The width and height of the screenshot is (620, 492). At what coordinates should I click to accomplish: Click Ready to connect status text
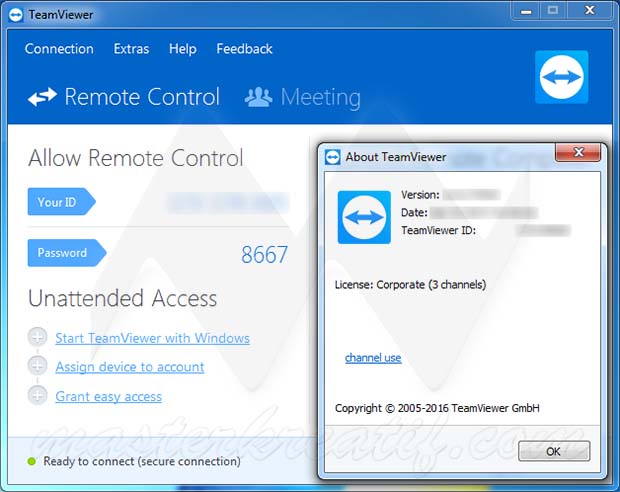pos(142,461)
